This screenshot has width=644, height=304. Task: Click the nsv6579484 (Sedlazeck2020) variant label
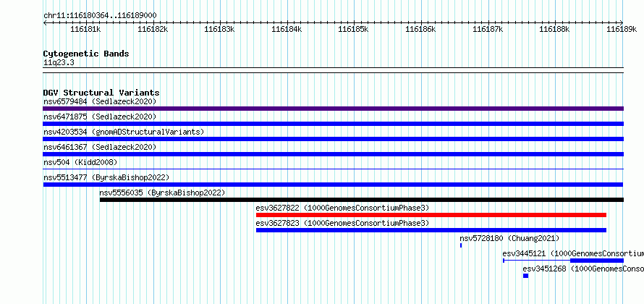click(100, 101)
